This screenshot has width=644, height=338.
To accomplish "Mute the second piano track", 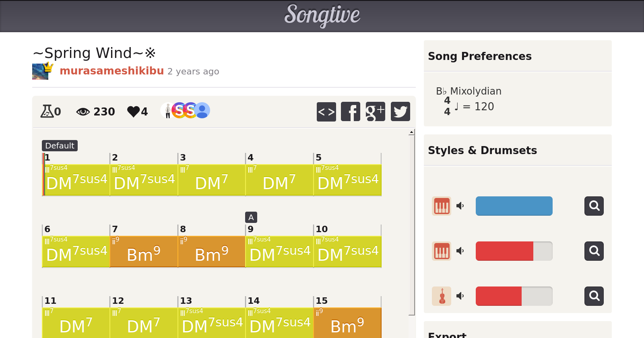I will 460,251.
